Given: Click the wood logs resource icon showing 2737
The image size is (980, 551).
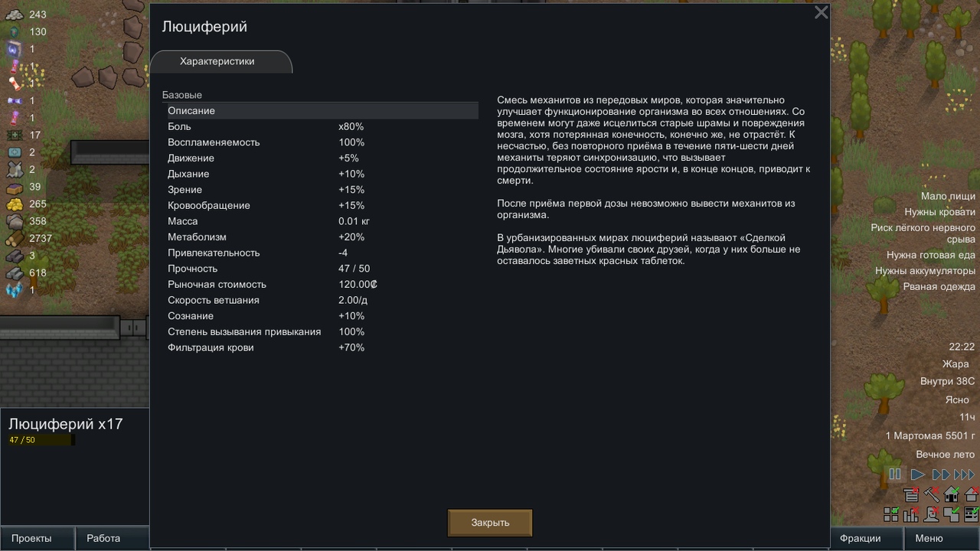Looking at the screenshot, I should tap(15, 238).
